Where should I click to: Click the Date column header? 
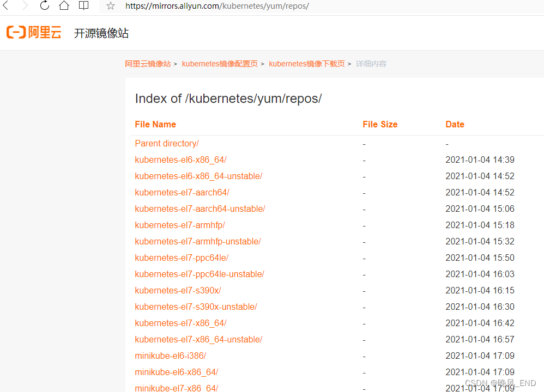coord(455,125)
